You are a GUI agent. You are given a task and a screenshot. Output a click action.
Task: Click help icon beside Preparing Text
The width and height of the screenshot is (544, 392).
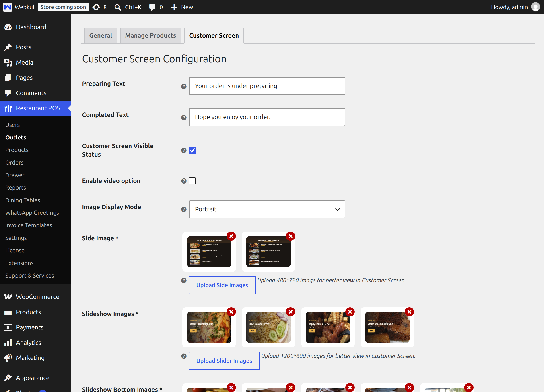(x=184, y=86)
